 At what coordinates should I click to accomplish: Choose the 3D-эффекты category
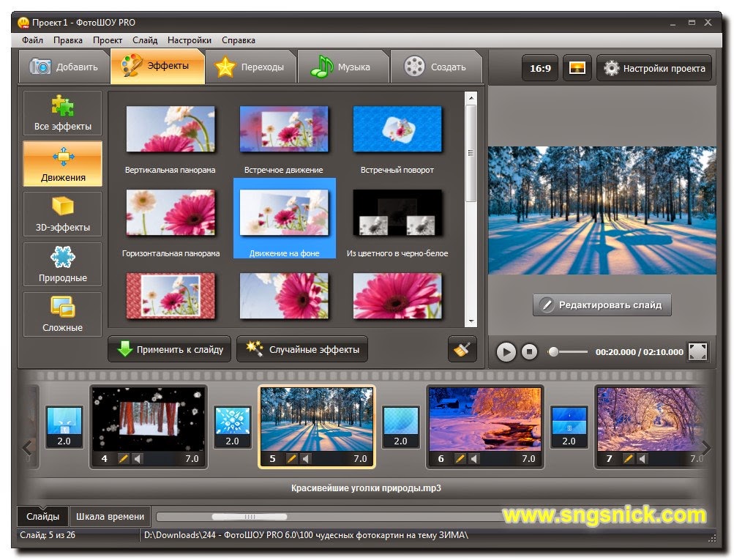(63, 214)
